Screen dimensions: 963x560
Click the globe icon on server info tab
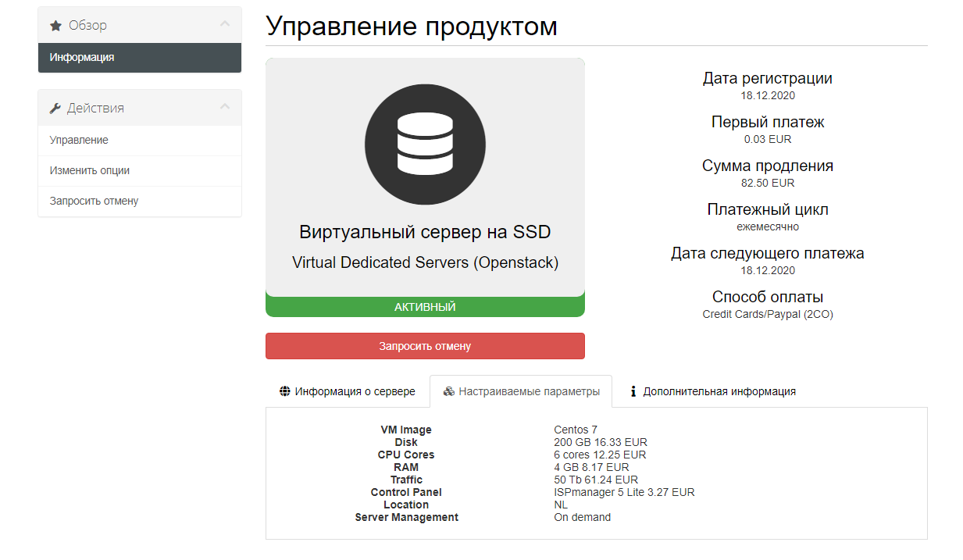(285, 391)
